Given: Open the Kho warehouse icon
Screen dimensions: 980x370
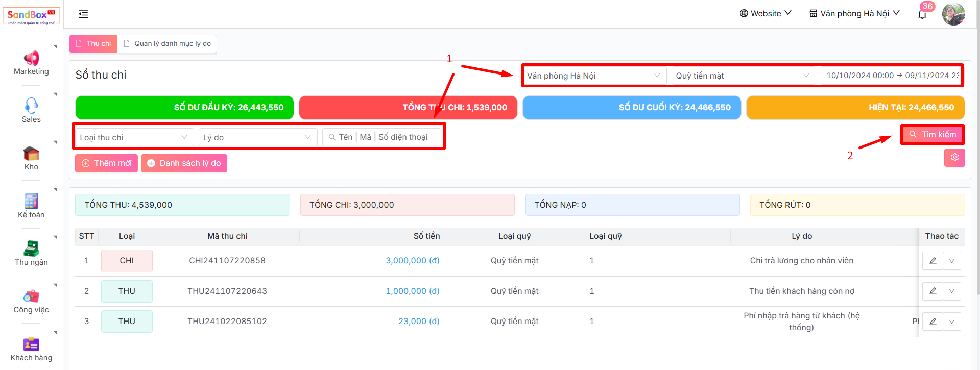Looking at the screenshot, I should (x=31, y=153).
